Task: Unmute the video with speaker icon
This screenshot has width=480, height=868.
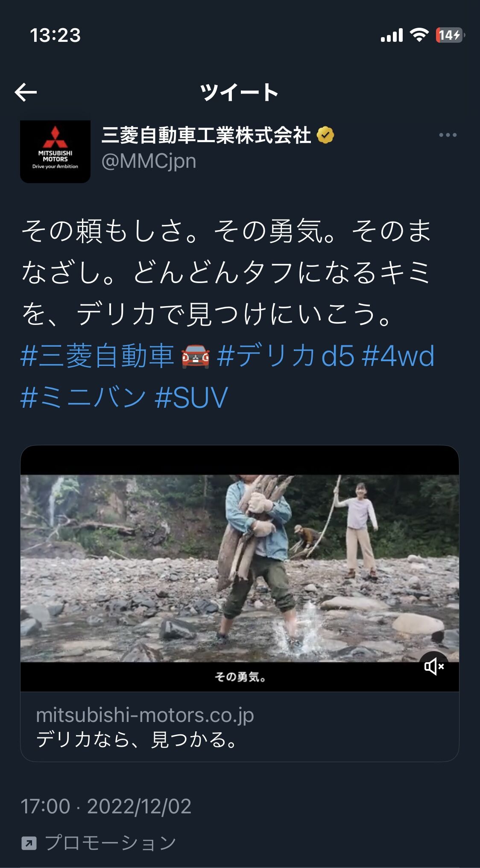Action: [x=434, y=666]
